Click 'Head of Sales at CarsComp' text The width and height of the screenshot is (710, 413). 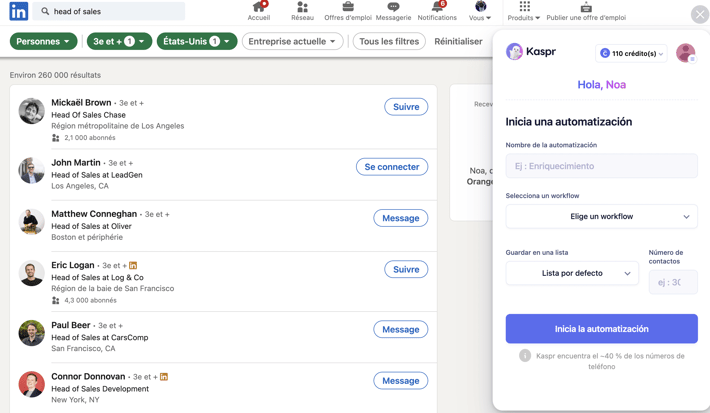(x=100, y=337)
